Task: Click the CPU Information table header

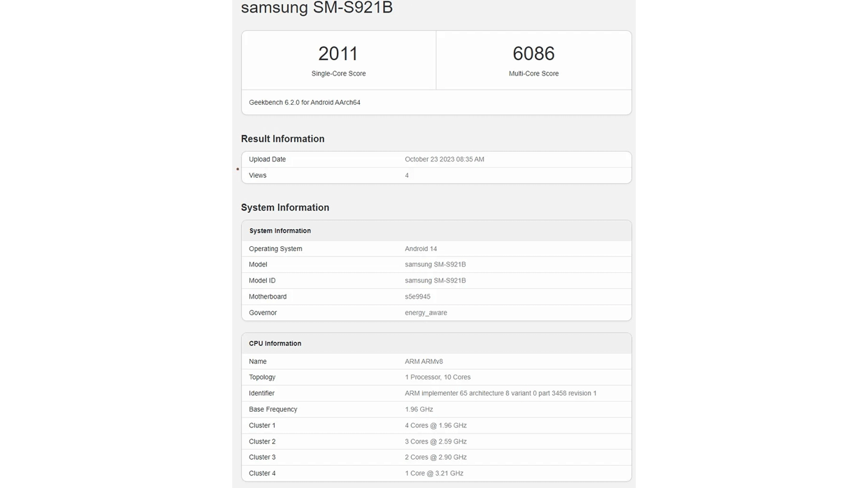Action: pyautogui.click(x=275, y=344)
